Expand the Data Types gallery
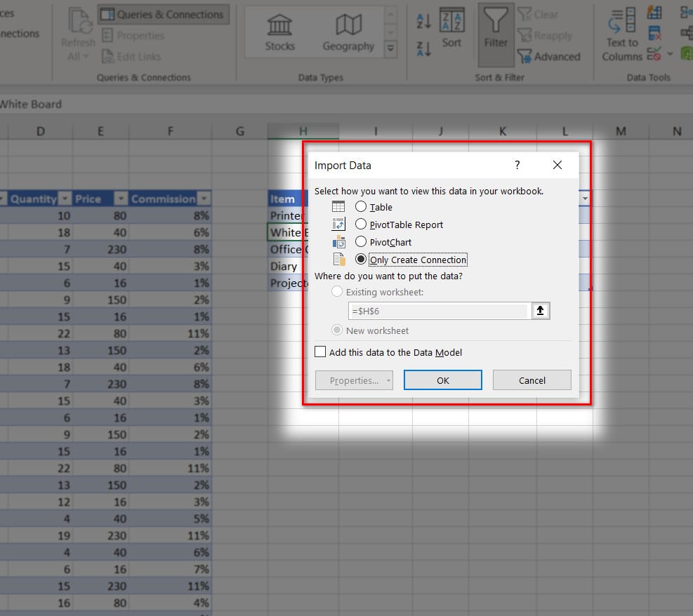This screenshot has height=616, width=693. tap(391, 49)
